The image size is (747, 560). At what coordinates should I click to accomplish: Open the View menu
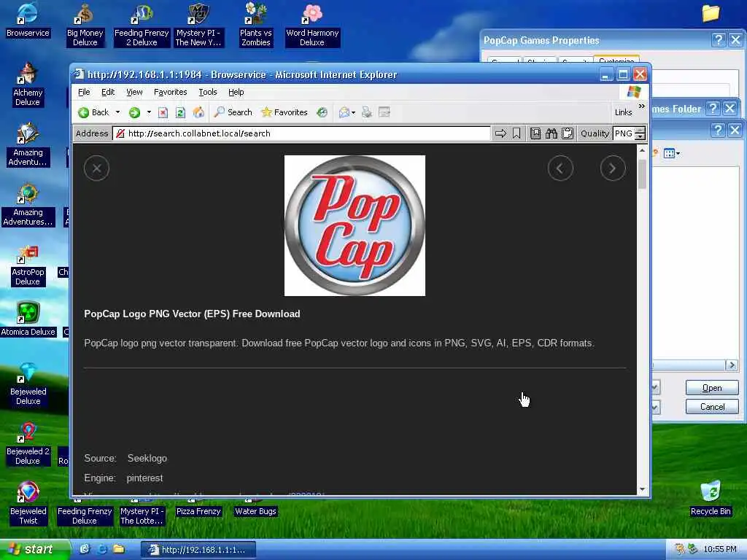(134, 92)
